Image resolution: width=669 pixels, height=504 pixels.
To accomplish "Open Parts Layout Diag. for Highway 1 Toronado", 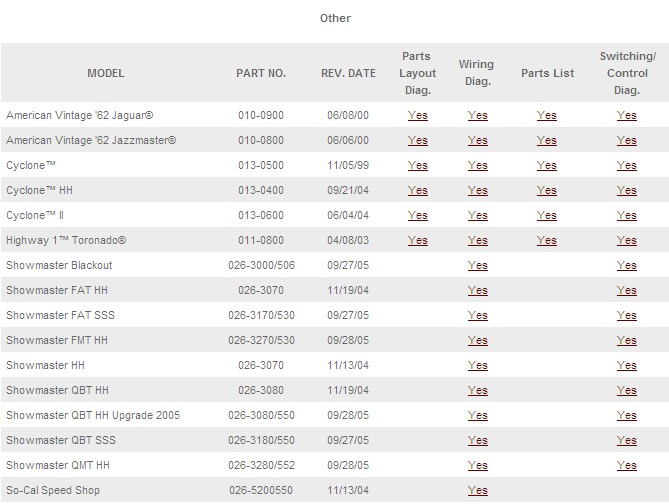I will point(417,240).
